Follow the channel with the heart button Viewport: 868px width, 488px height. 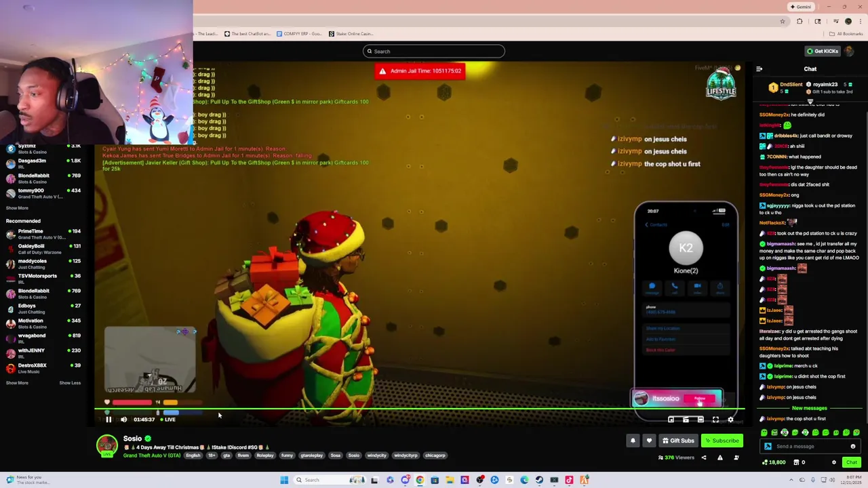pyautogui.click(x=649, y=441)
